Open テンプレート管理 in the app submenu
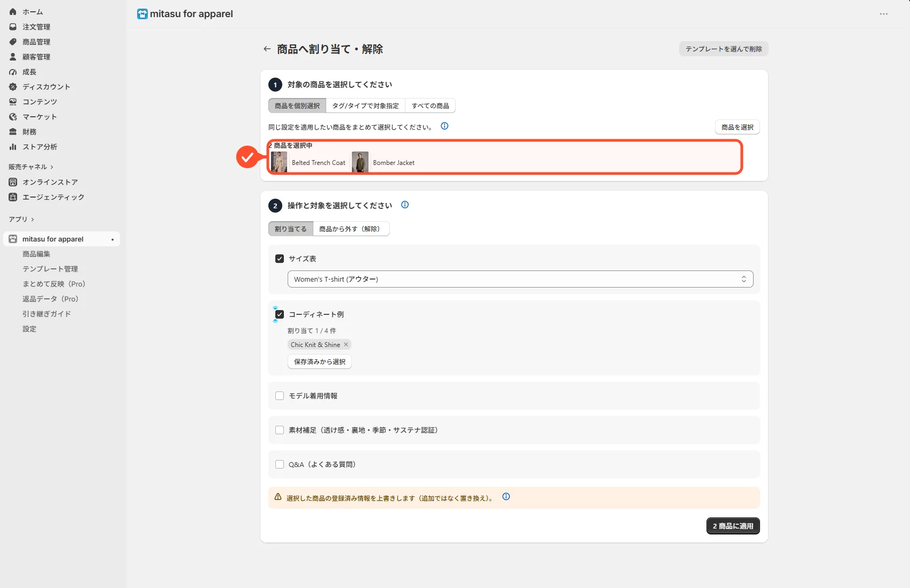Image resolution: width=910 pixels, height=588 pixels. pyautogui.click(x=50, y=269)
